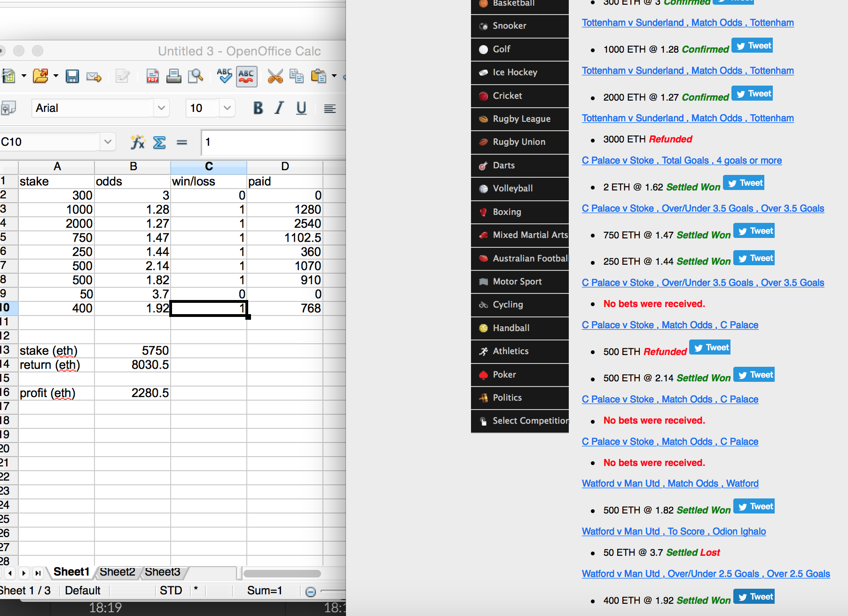This screenshot has width=848, height=616.
Task: Open C Palace v Stoke Total Goals link
Action: click(x=682, y=161)
